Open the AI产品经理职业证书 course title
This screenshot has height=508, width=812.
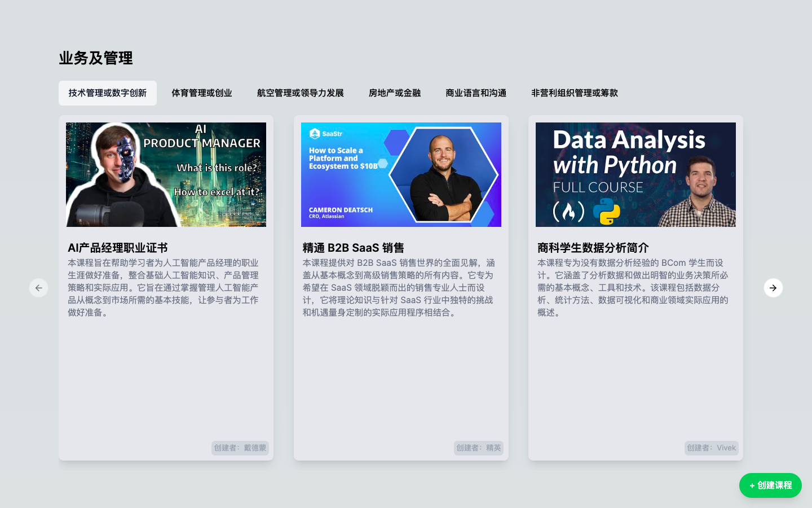[118, 248]
